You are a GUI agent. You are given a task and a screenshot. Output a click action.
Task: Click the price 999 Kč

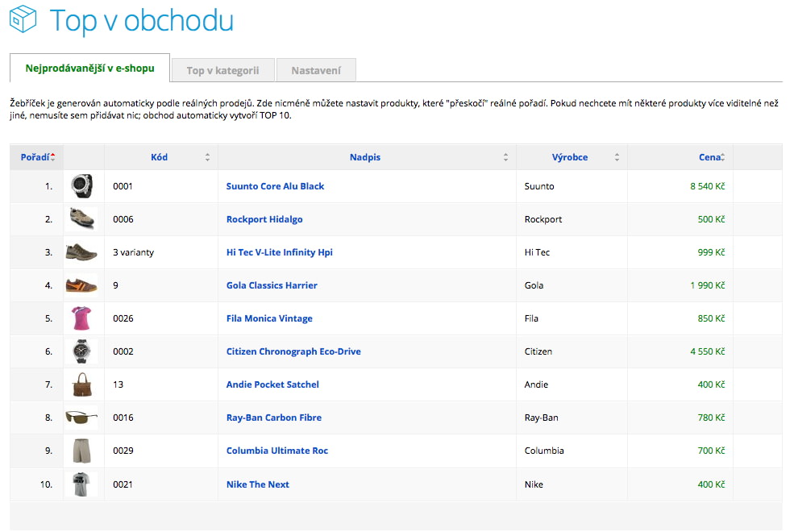[x=711, y=252]
